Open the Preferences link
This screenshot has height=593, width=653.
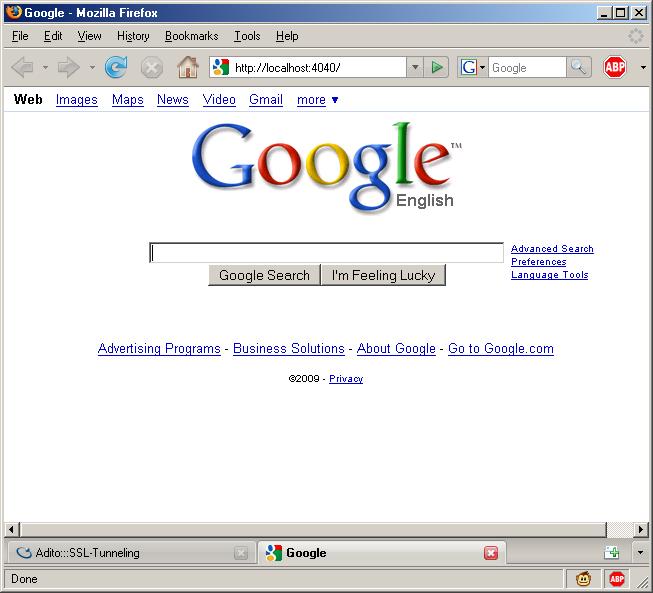pyautogui.click(x=538, y=262)
